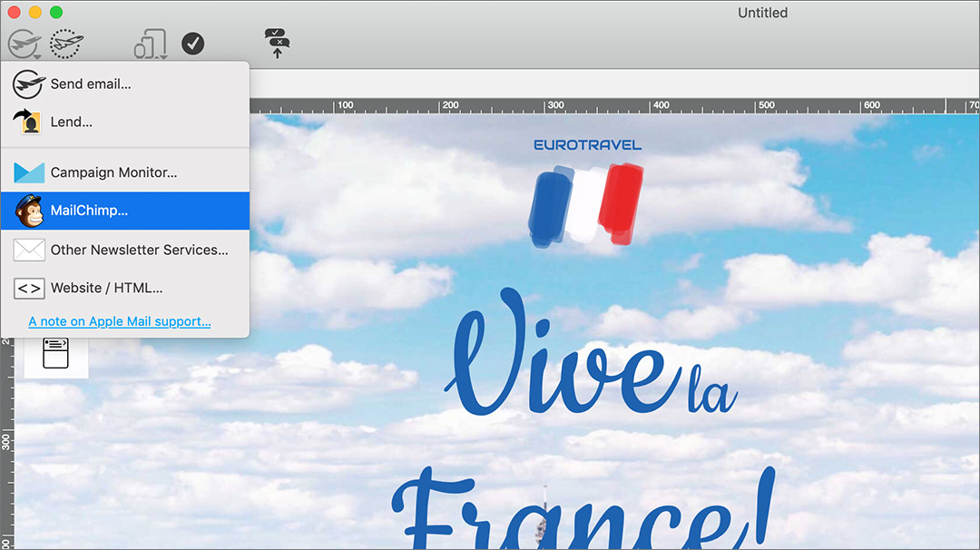Open the device preview toolbar icon

pos(150,44)
